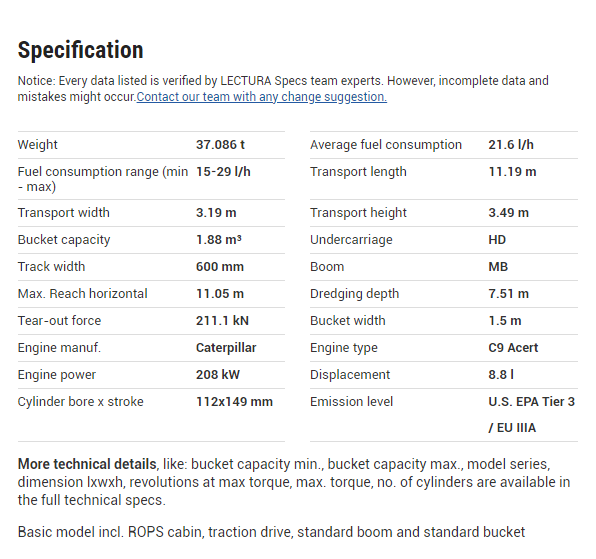
Task: Select the Specification heading
Action: [81, 50]
